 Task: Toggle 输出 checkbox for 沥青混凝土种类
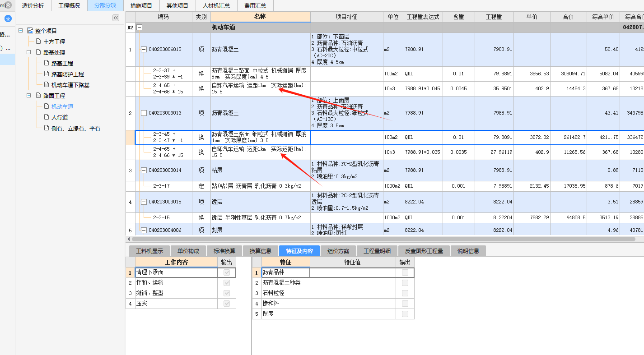coord(405,283)
